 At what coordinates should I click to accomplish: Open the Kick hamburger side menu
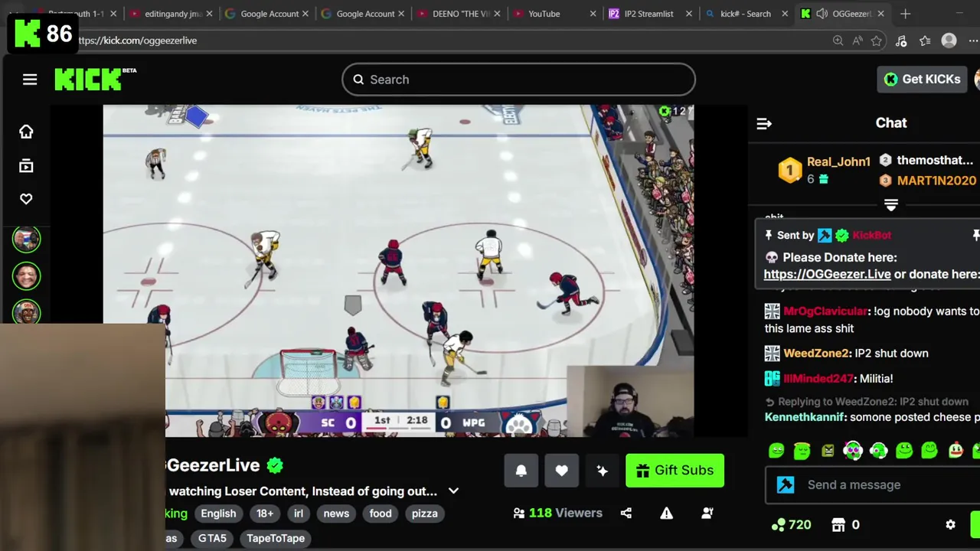tap(30, 80)
